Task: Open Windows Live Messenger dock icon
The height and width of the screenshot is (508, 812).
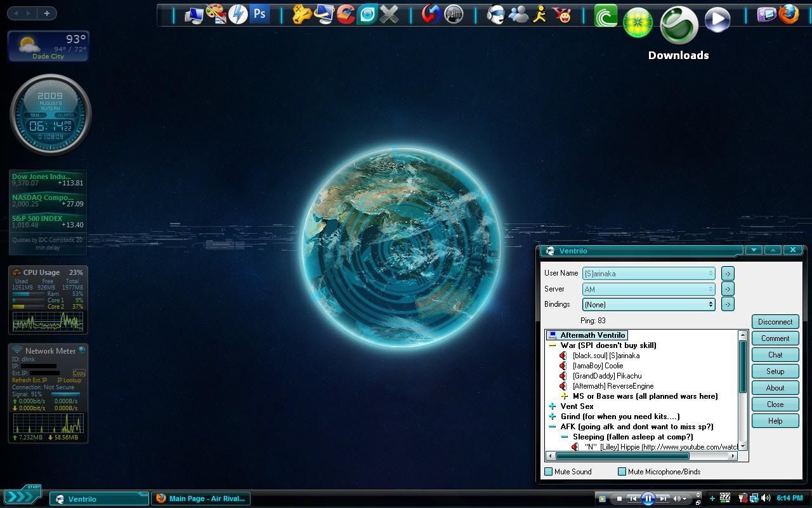Action: pos(518,14)
